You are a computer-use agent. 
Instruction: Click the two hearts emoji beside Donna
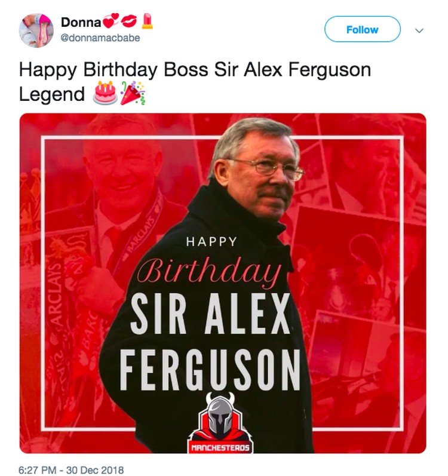pos(111,21)
